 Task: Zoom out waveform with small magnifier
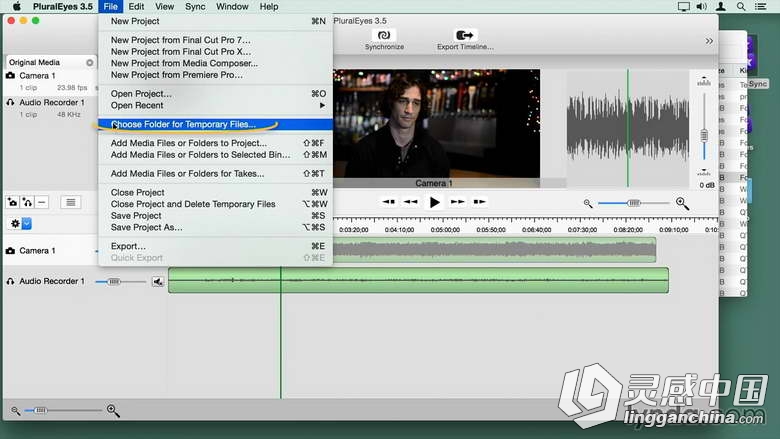588,203
